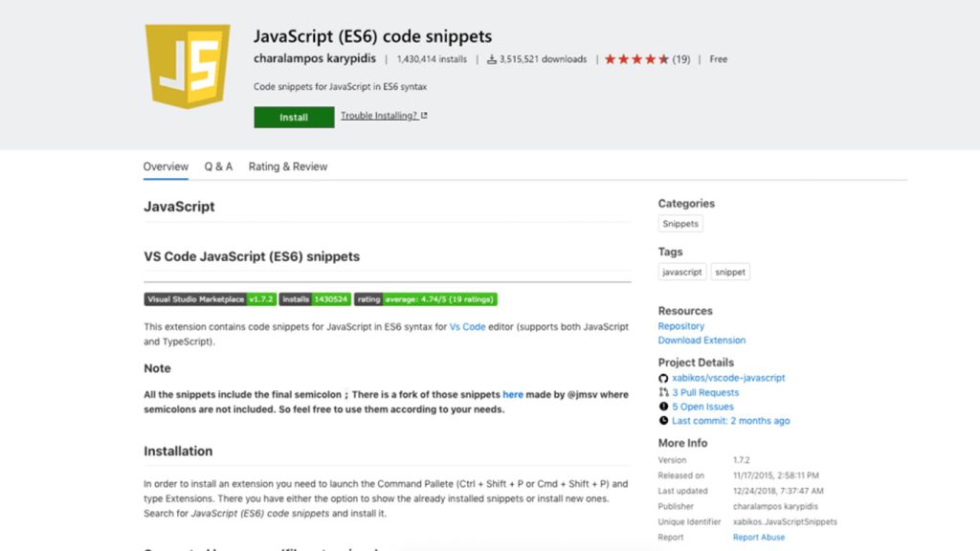Click the JavaScript (ES6) code snippets title
Viewport: 980px width, 551px height.
373,36
